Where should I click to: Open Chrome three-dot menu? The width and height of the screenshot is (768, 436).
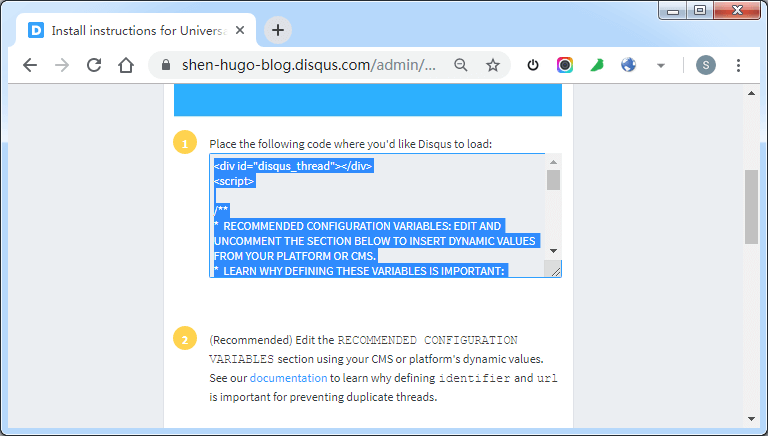(738, 65)
